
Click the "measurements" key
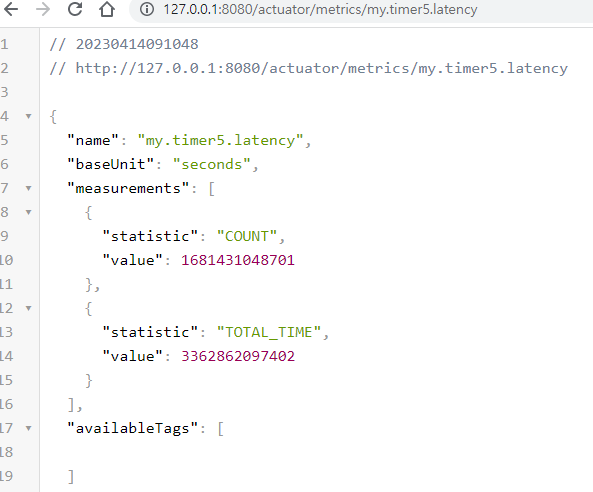click(128, 188)
